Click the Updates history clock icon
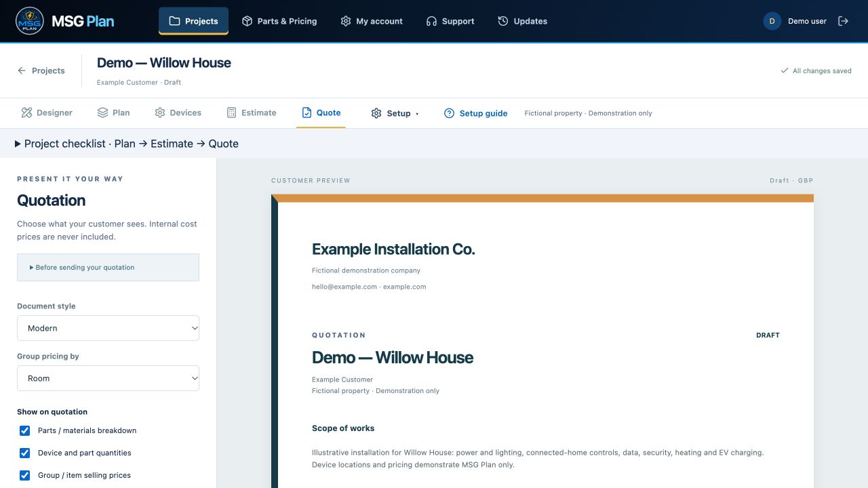This screenshot has width=868, height=488. tap(503, 21)
